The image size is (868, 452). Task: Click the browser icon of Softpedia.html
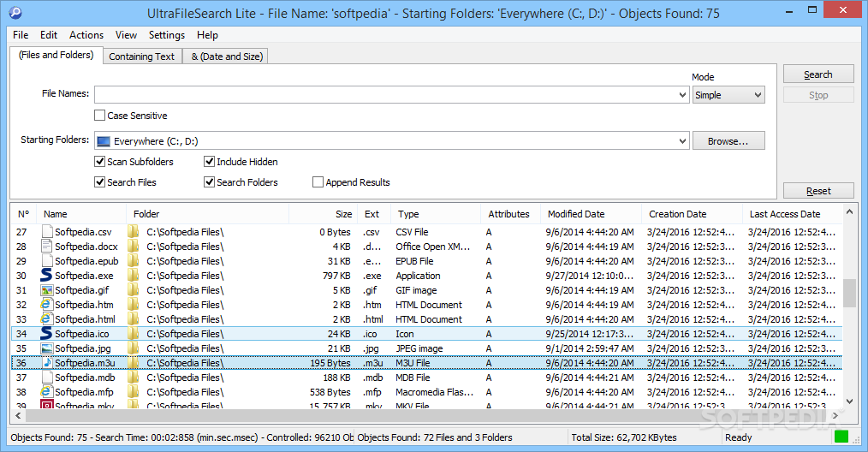click(x=47, y=318)
